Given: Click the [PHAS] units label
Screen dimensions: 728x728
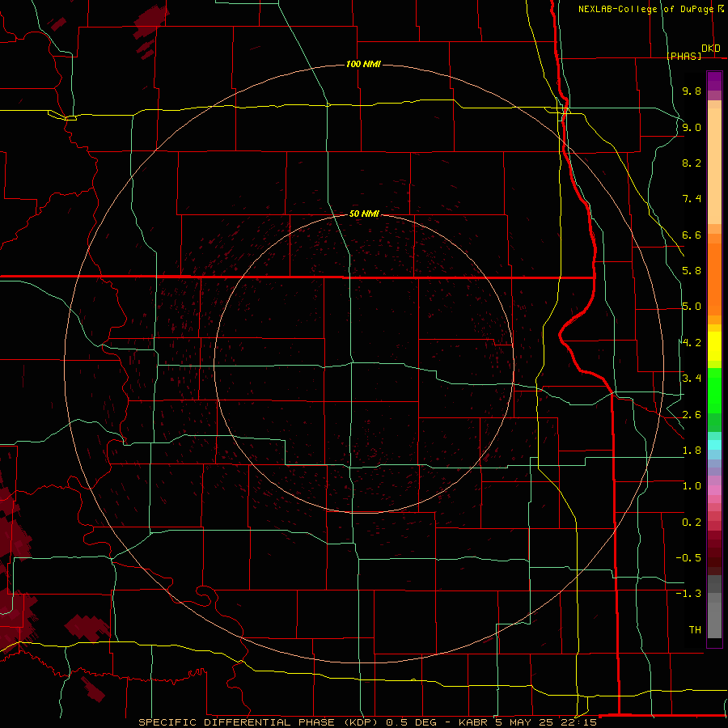Looking at the screenshot, I should click(x=684, y=56).
